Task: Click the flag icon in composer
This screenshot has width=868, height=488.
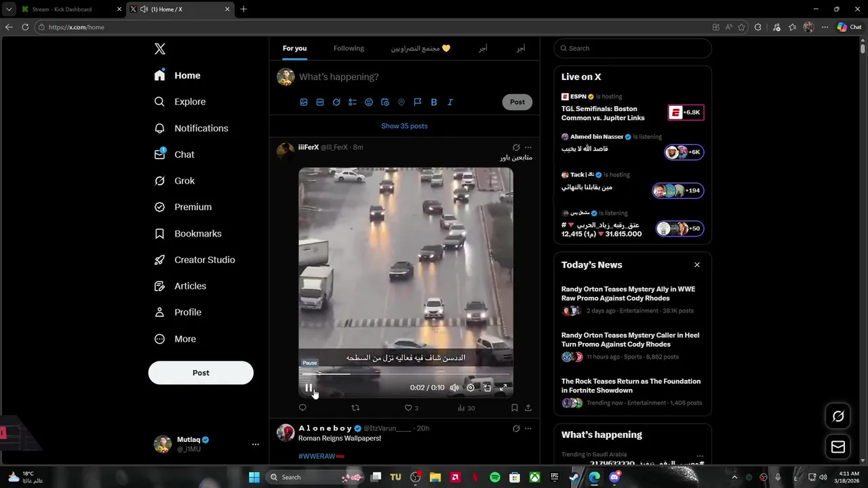Action: coord(418,102)
